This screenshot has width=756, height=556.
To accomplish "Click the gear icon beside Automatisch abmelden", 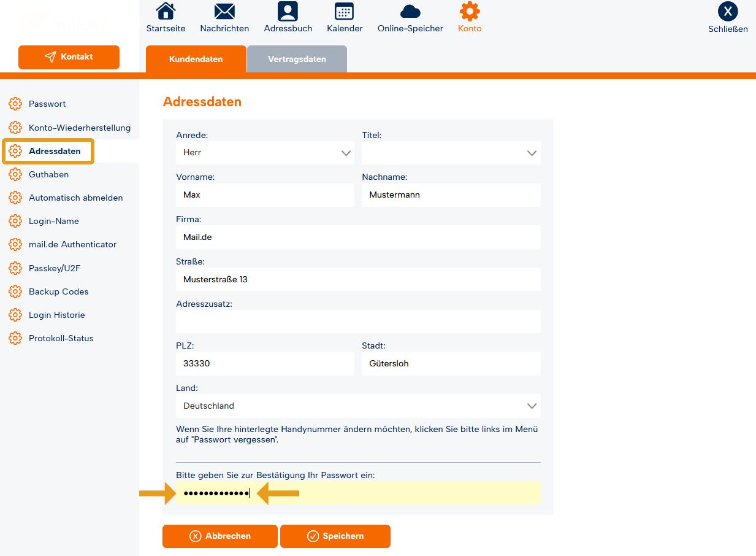I will pyautogui.click(x=15, y=198).
